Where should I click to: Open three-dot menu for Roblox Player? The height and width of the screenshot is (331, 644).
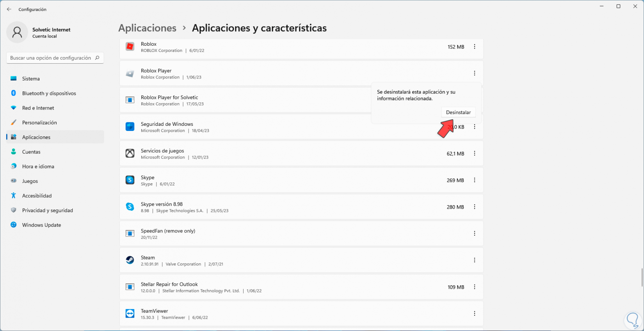click(x=475, y=73)
